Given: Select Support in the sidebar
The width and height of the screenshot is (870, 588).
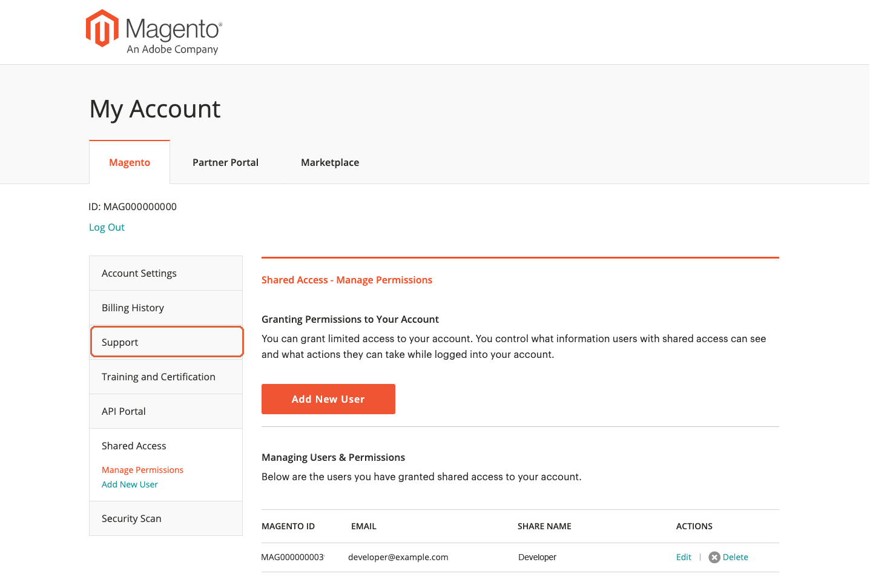Looking at the screenshot, I should (x=167, y=342).
